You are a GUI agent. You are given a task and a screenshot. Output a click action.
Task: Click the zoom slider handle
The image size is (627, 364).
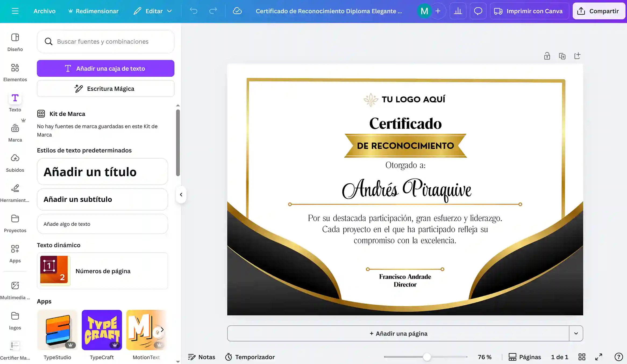pyautogui.click(x=427, y=357)
